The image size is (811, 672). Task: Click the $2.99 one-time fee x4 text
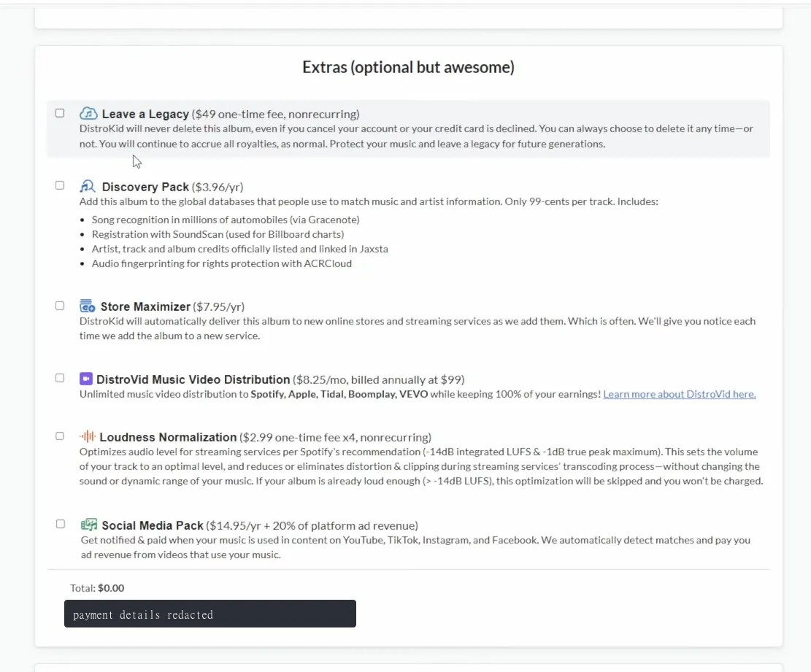click(x=335, y=437)
